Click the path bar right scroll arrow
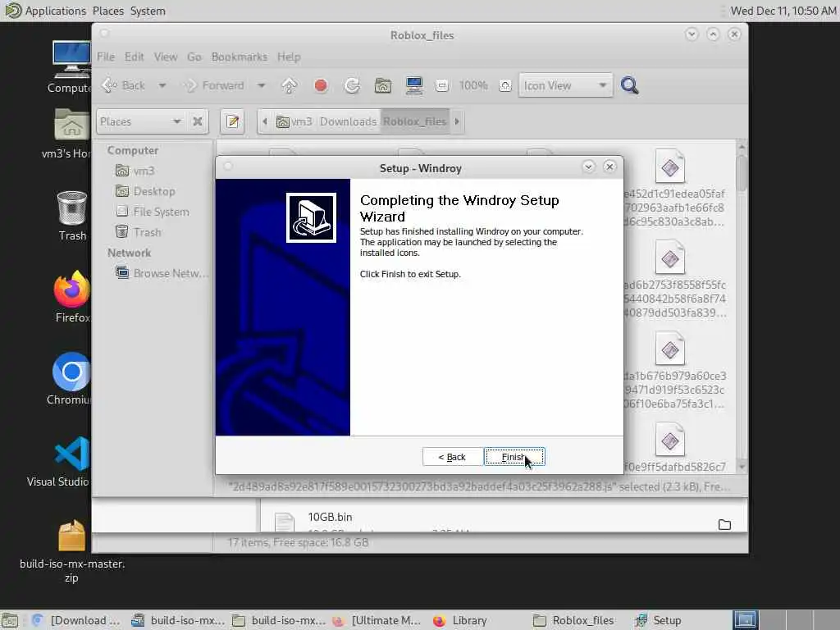The width and height of the screenshot is (840, 630). [457, 121]
